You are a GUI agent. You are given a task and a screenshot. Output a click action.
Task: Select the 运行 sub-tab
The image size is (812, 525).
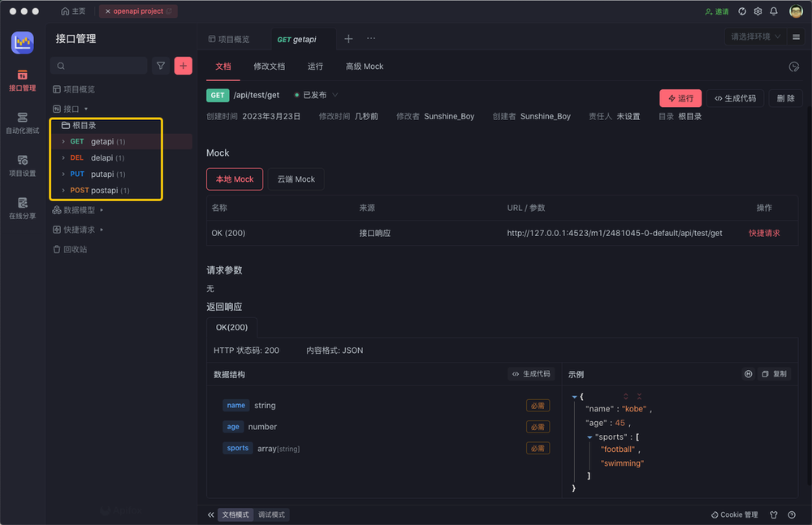[x=315, y=67]
